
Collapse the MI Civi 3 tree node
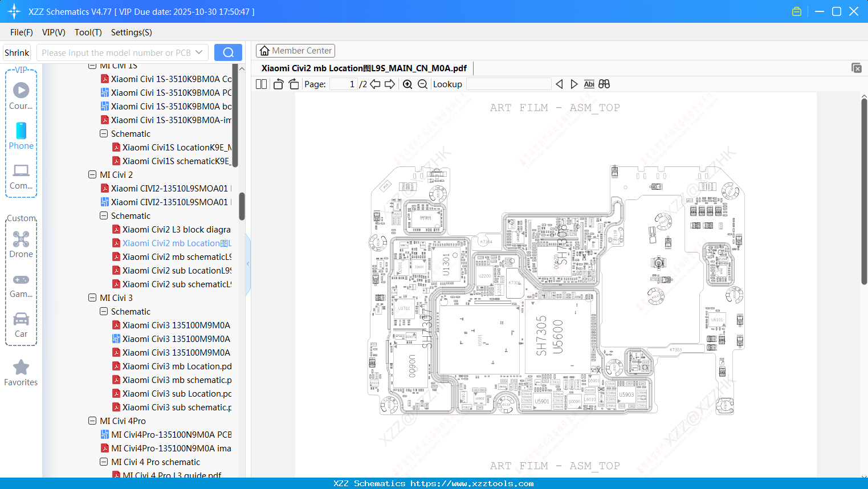(92, 298)
